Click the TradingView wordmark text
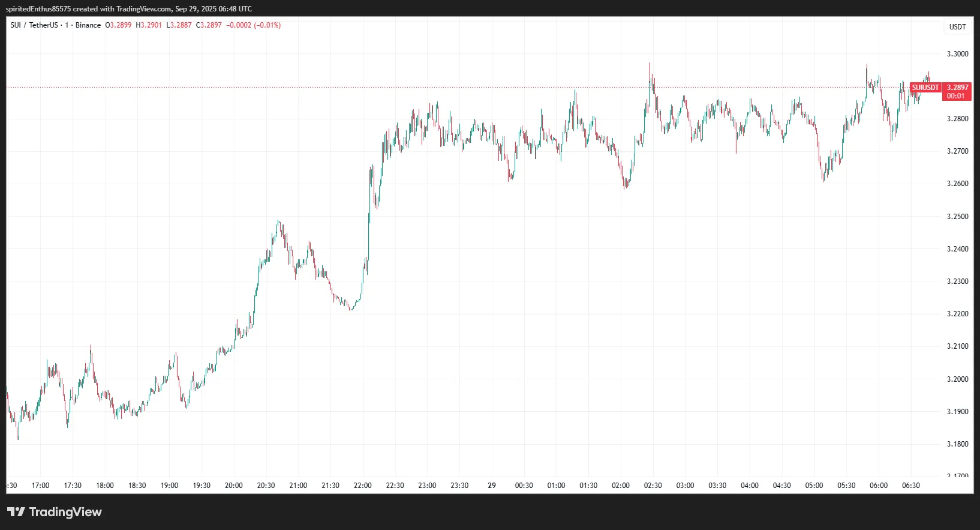 tap(65, 512)
